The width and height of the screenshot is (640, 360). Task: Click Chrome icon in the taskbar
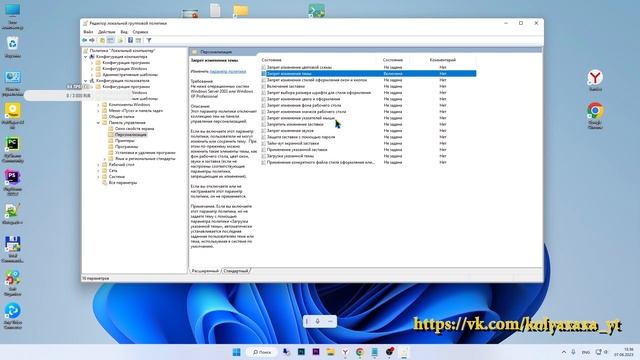(360, 352)
